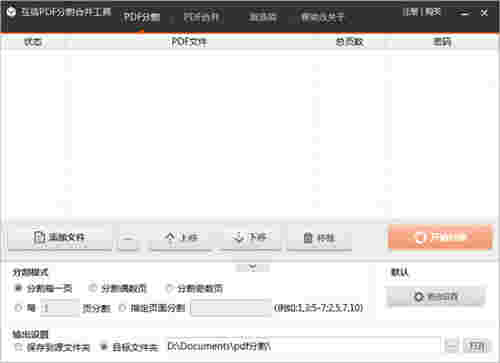Viewport: 500px width, 363px height.
Task: Click the D:\Documents\pdf output path field
Action: pos(303,346)
